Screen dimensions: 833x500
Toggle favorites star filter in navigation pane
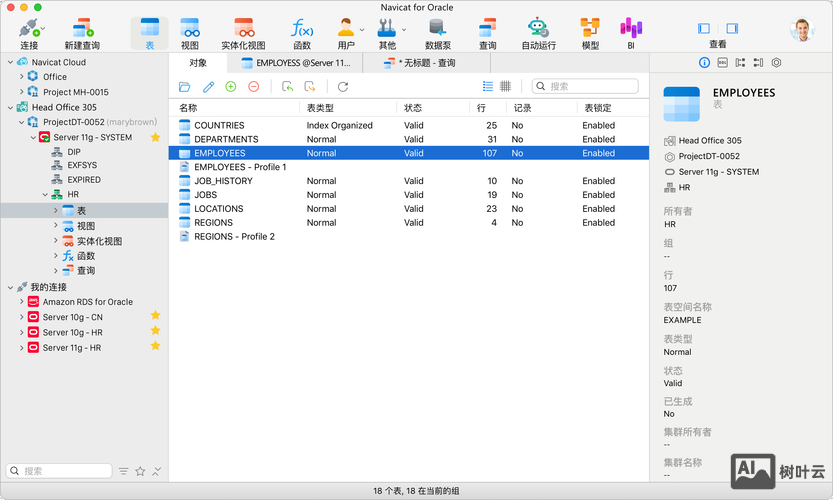click(140, 471)
